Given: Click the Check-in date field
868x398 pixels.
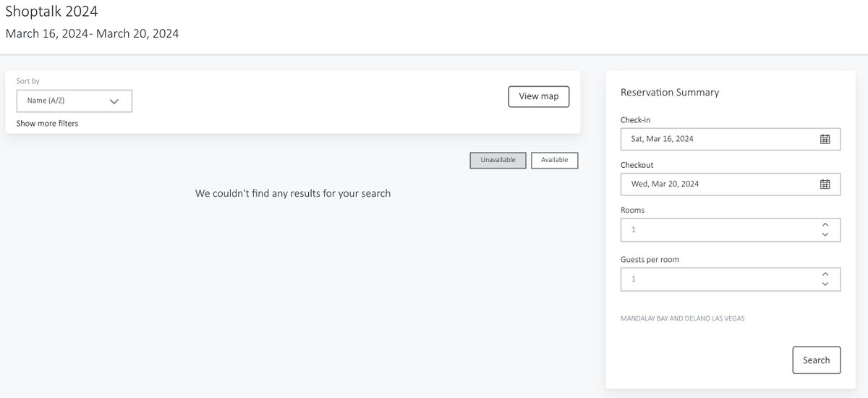Looking at the screenshot, I should (731, 139).
